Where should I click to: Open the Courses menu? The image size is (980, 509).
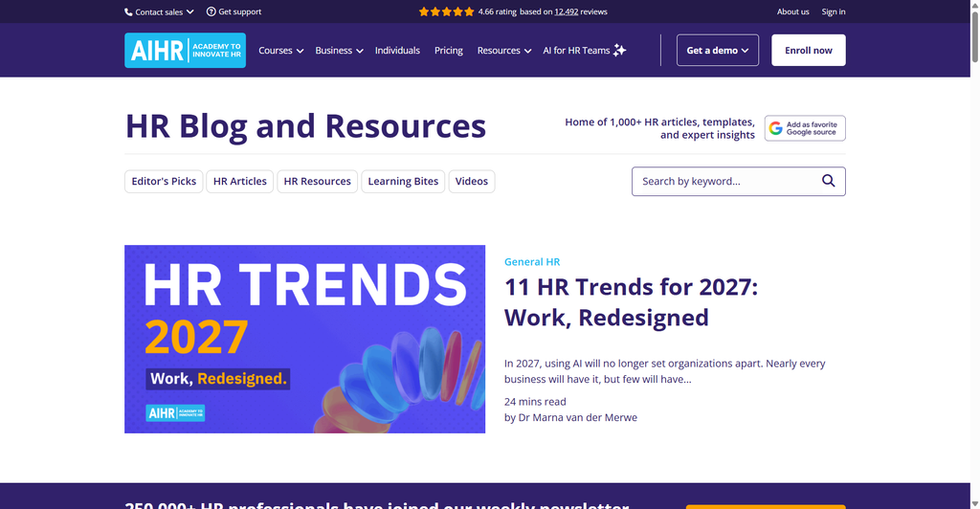coord(280,51)
